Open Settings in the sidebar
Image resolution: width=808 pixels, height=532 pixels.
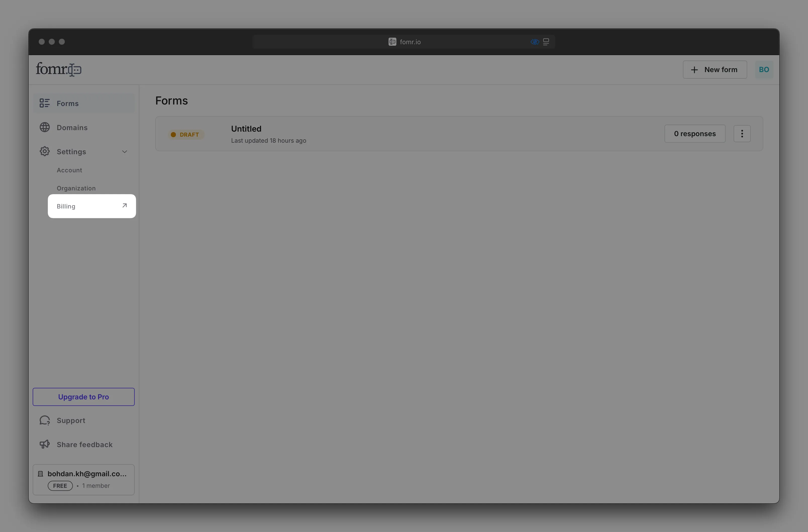pyautogui.click(x=84, y=151)
